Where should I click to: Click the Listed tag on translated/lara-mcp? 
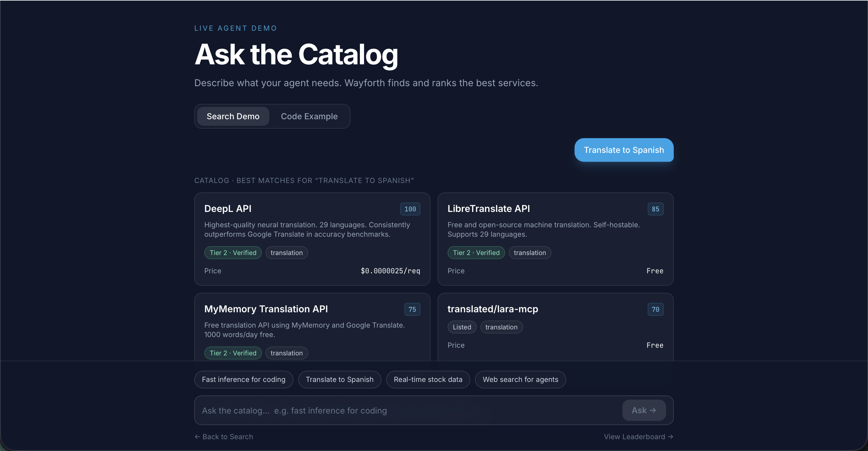[462, 327]
